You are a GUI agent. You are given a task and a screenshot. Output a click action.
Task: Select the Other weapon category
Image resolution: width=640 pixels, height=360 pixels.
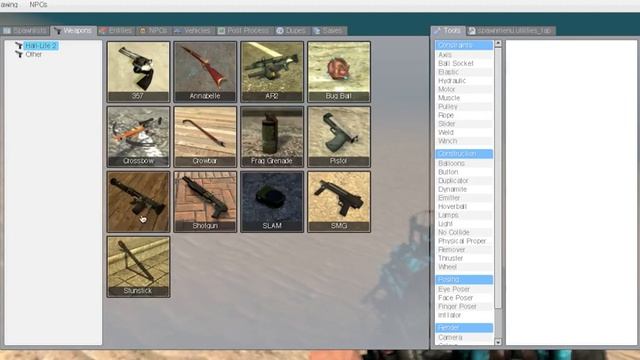pos(33,54)
